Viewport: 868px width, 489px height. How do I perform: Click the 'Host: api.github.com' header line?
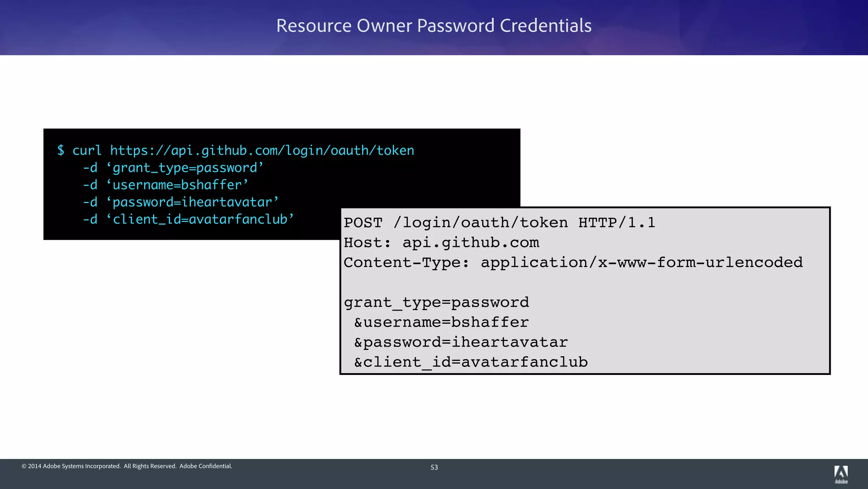[441, 243]
